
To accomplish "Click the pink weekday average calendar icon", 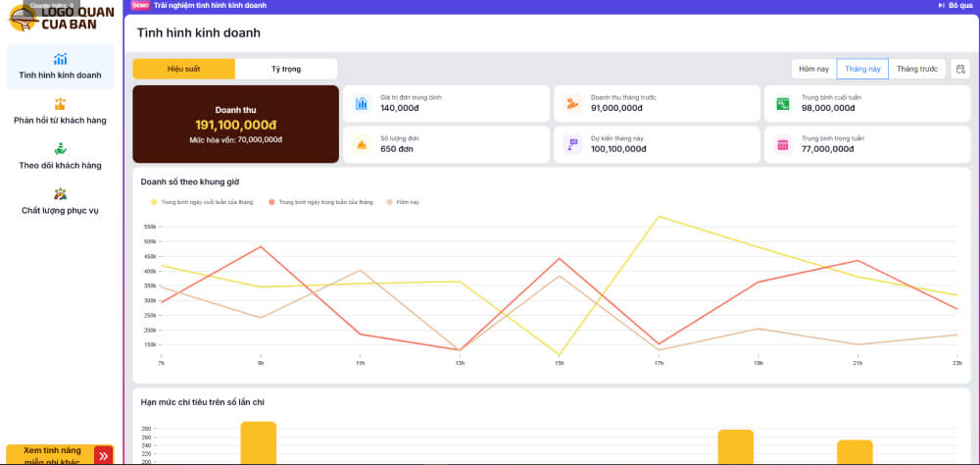I will pos(783,144).
